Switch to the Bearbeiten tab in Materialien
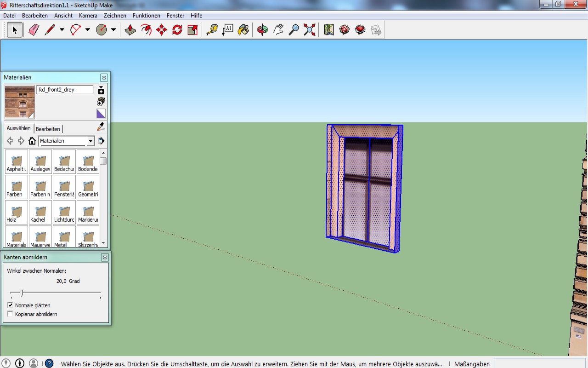Viewport: 588px width, 368px height. tap(48, 129)
